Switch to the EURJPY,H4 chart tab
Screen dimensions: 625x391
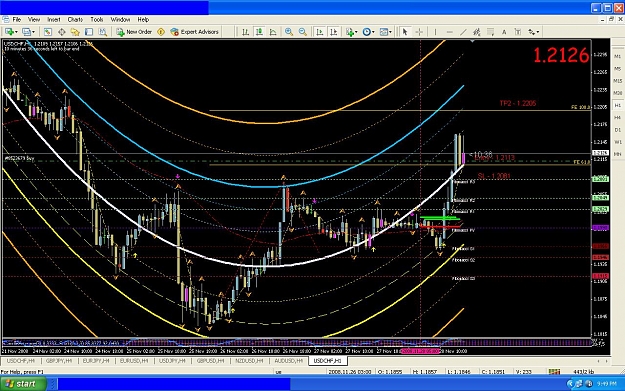coord(96,361)
